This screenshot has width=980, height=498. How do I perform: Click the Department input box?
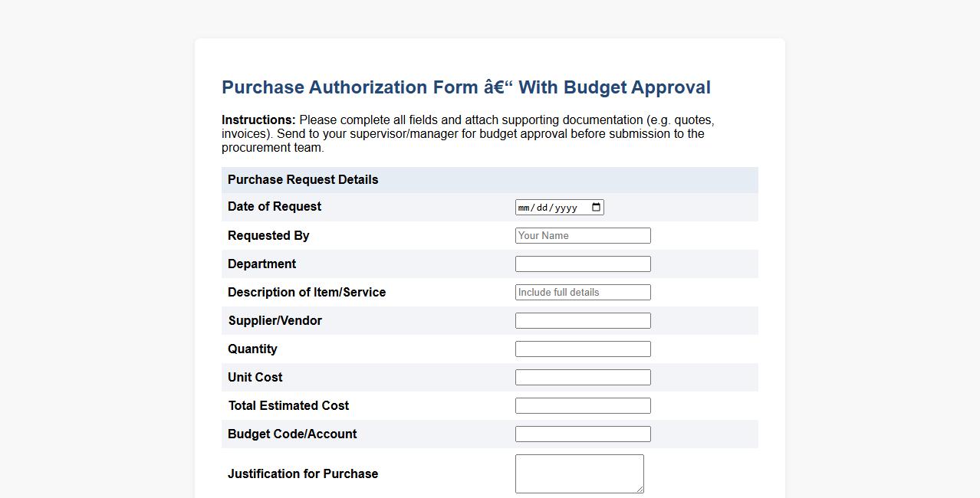(582, 263)
